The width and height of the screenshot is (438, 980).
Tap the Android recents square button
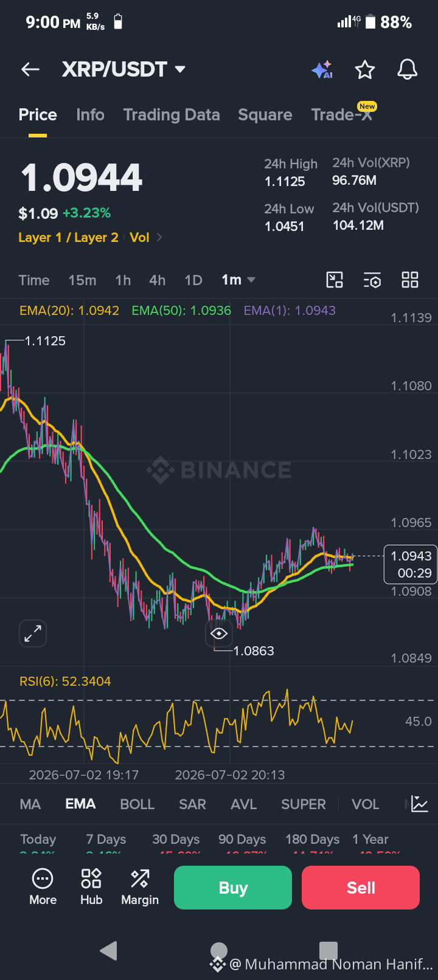(328, 951)
